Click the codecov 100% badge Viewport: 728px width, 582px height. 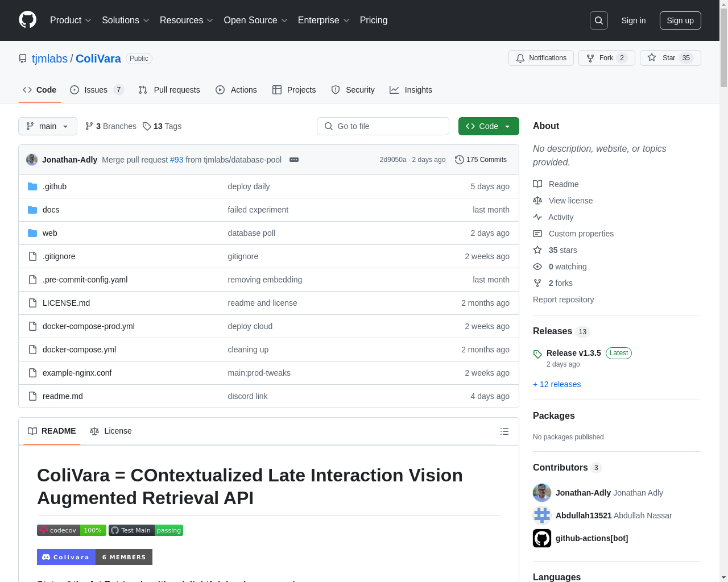[72, 530]
